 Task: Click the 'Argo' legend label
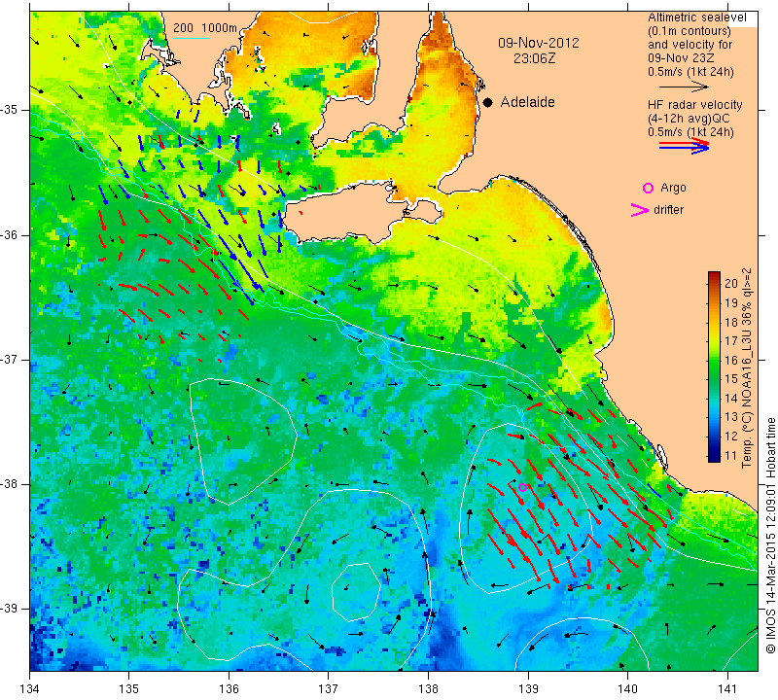coord(673,188)
